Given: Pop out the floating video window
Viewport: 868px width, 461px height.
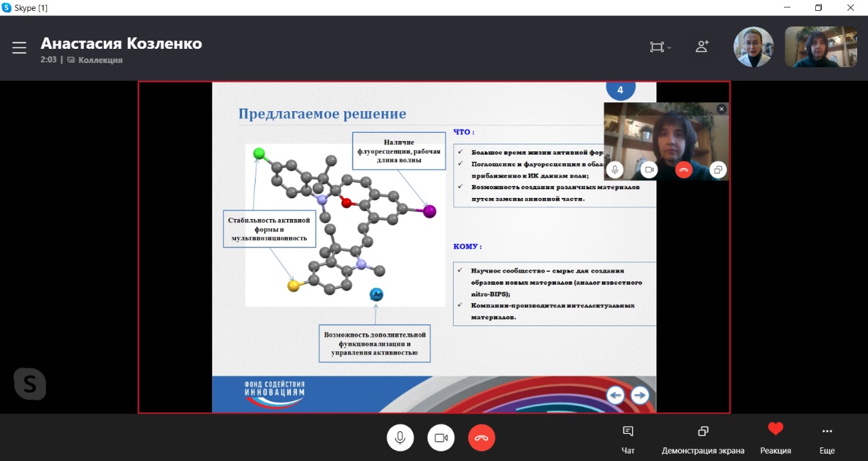Looking at the screenshot, I should [717, 169].
